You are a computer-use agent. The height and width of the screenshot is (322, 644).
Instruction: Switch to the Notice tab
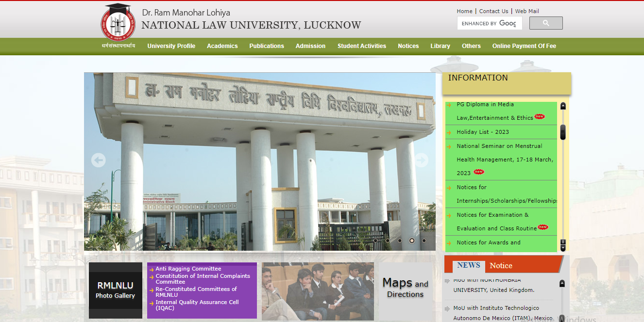501,265
